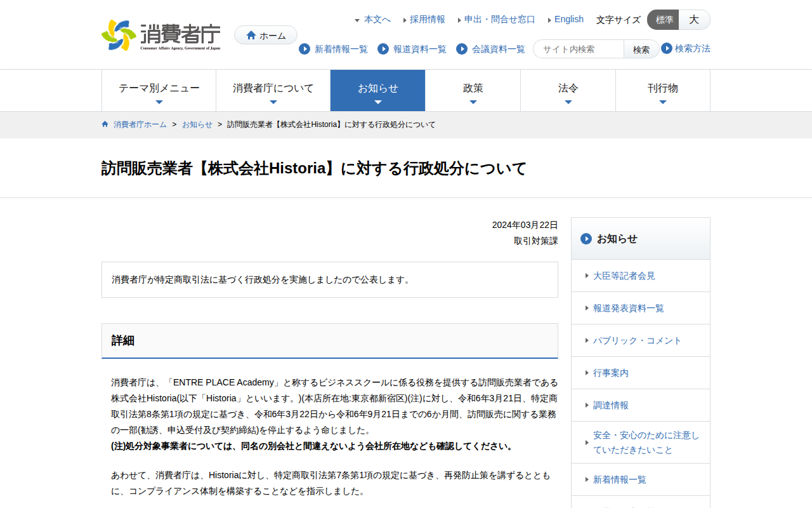Click the triangle icon before English
Viewport: 812px width, 508px height.
(x=549, y=20)
